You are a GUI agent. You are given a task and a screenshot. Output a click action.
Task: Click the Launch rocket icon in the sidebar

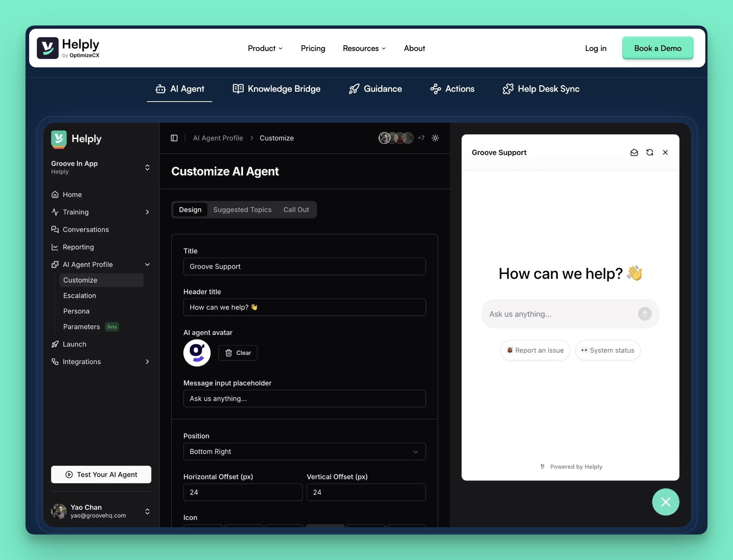point(55,344)
